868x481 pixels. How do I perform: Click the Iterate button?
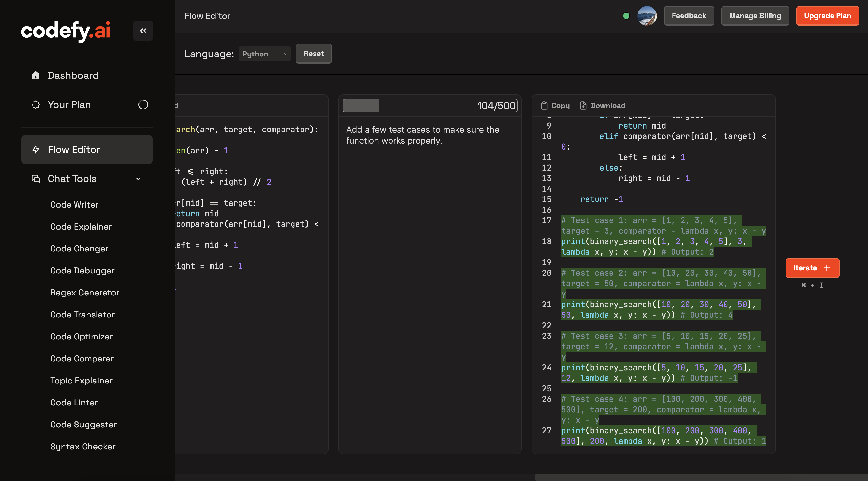(812, 268)
